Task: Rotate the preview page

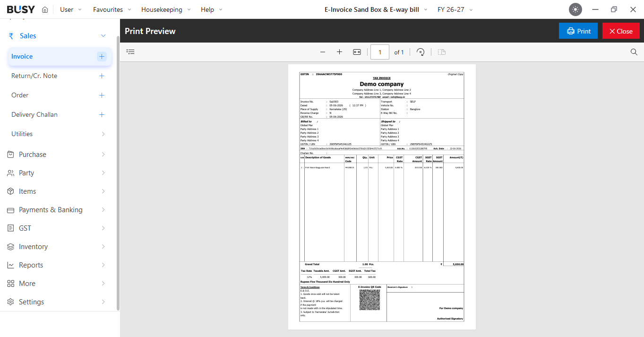Action: coord(421,52)
